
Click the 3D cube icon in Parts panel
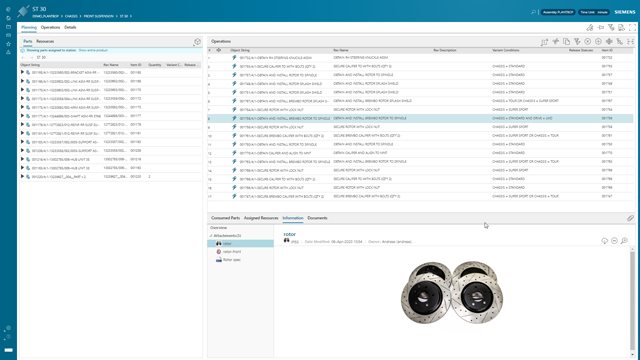[198, 42]
